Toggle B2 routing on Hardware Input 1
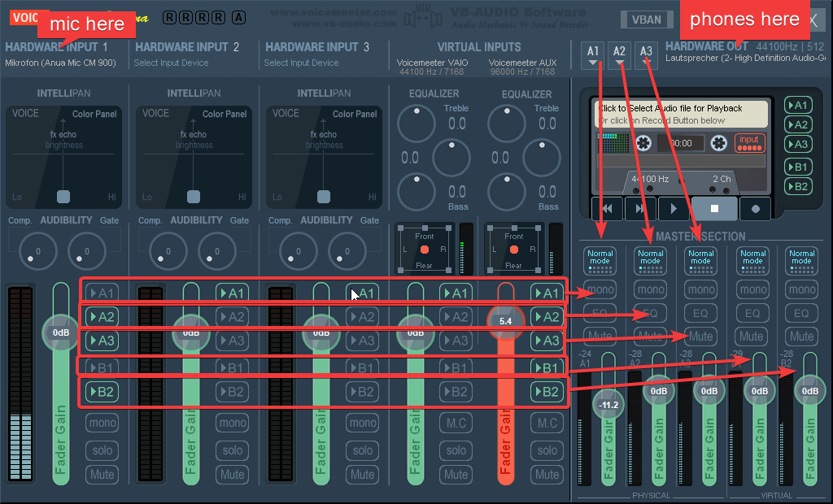Image resolution: width=833 pixels, height=504 pixels. pyautogui.click(x=102, y=392)
